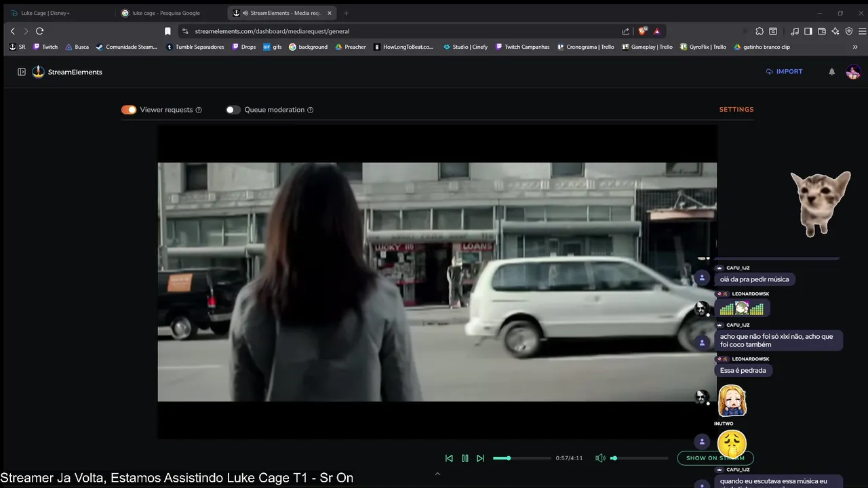The height and width of the screenshot is (488, 868).
Task: Open new browser tab with plus
Action: 346,13
